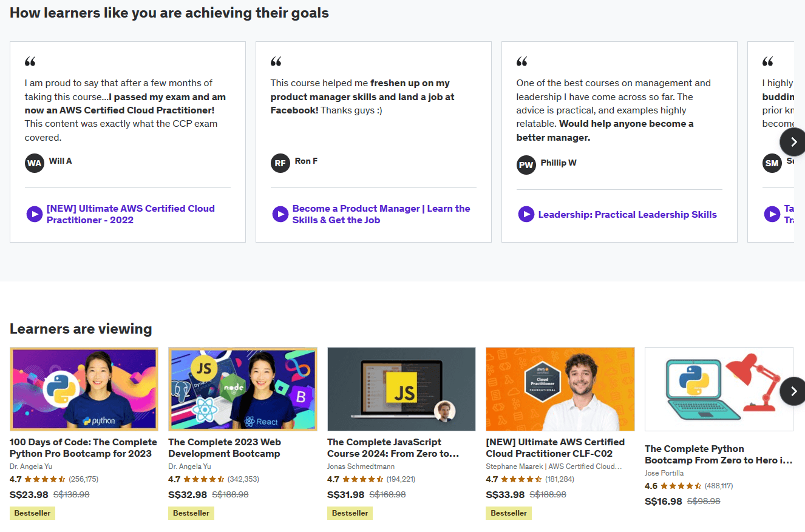The image size is (805, 532).
Task: Click the star rating of Web Development Bootcamp
Action: click(x=204, y=479)
